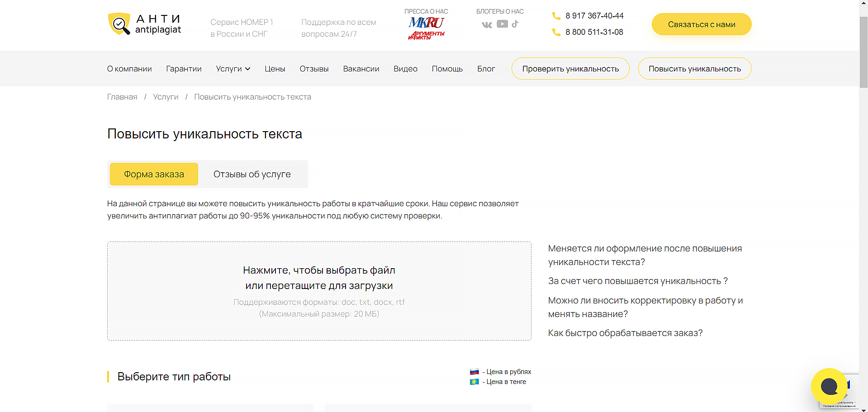Open the Отзывы menu item
Viewport: 868px width, 412px height.
[x=314, y=69]
